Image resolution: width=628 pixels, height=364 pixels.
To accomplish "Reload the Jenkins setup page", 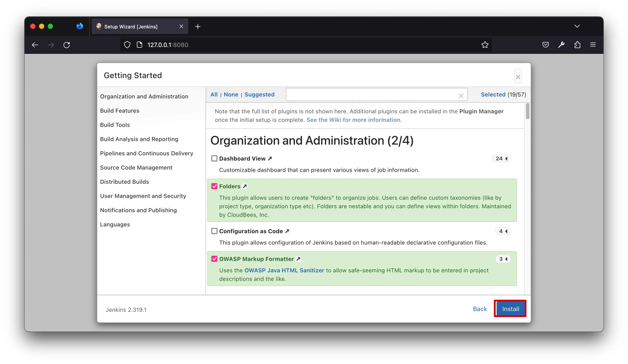I will [x=67, y=45].
